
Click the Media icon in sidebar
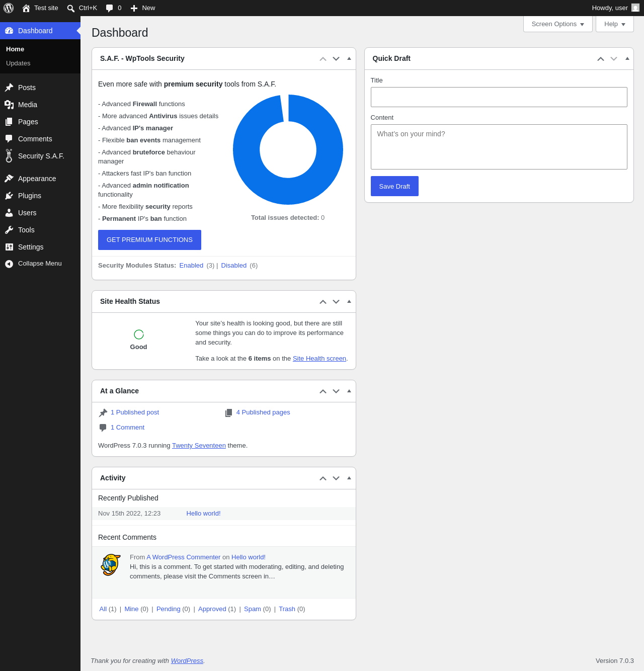click(x=9, y=105)
